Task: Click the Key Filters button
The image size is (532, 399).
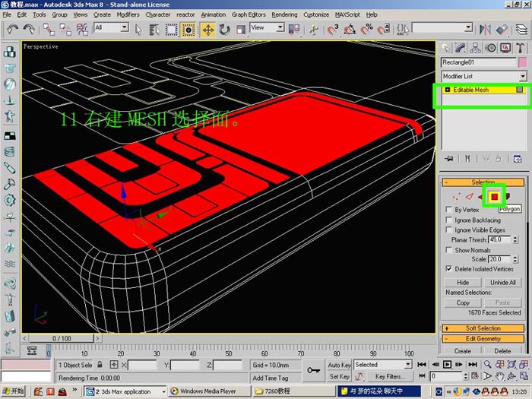Action: coord(388,376)
